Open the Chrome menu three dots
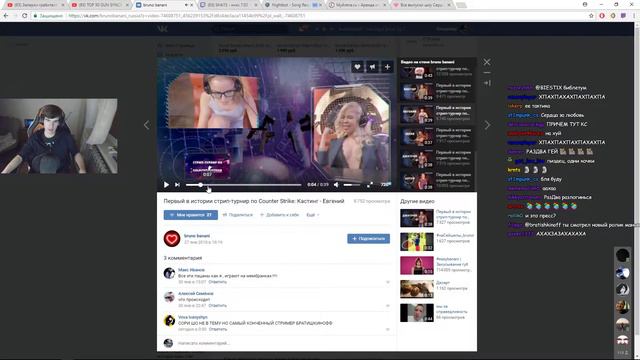 (x=634, y=16)
